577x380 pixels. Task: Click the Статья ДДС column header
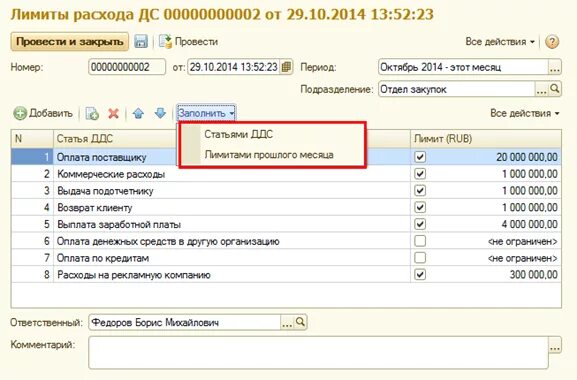[x=232, y=139]
